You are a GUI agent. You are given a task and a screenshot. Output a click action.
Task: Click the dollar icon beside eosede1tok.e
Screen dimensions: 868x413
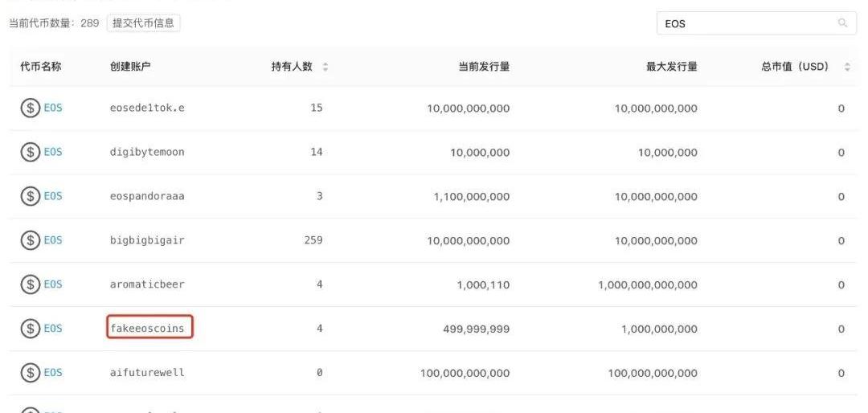(31, 108)
